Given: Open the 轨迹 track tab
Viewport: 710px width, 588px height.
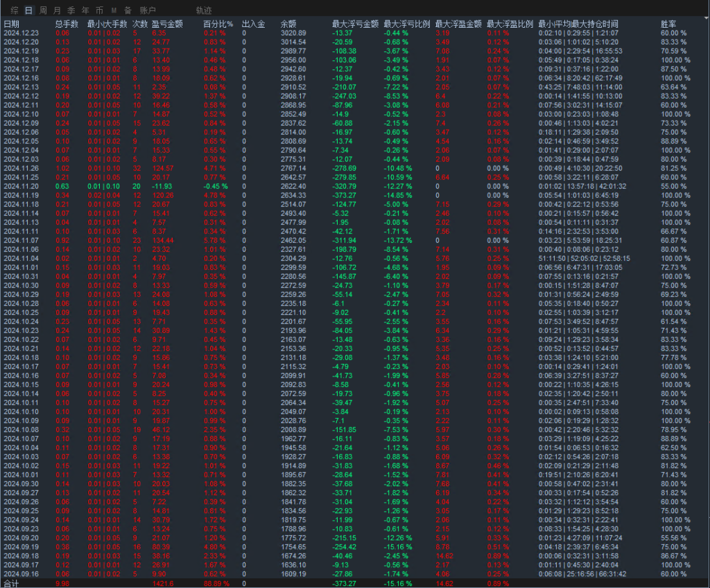Looking at the screenshot, I should (x=204, y=10).
